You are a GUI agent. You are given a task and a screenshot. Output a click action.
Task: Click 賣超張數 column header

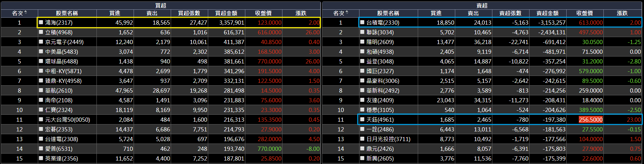(510, 13)
